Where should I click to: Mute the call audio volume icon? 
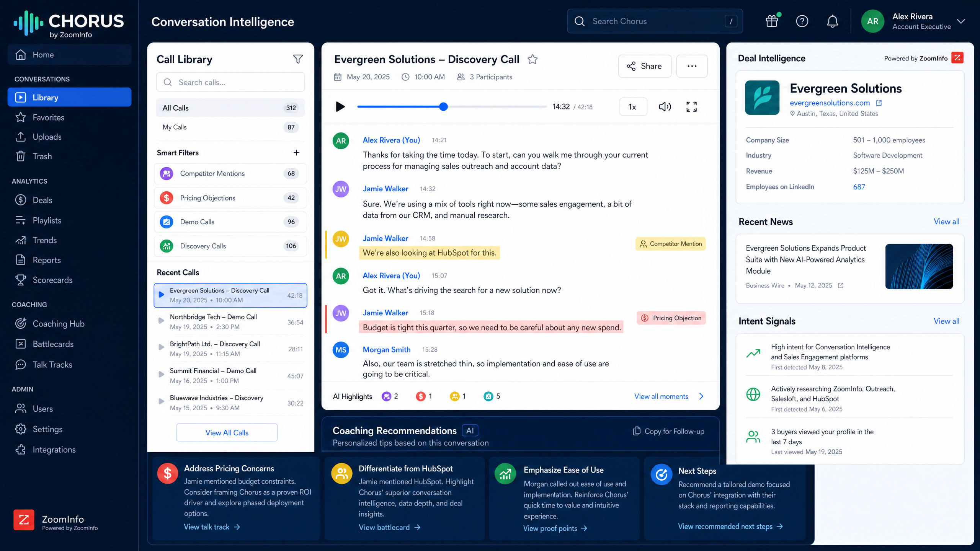(x=665, y=107)
